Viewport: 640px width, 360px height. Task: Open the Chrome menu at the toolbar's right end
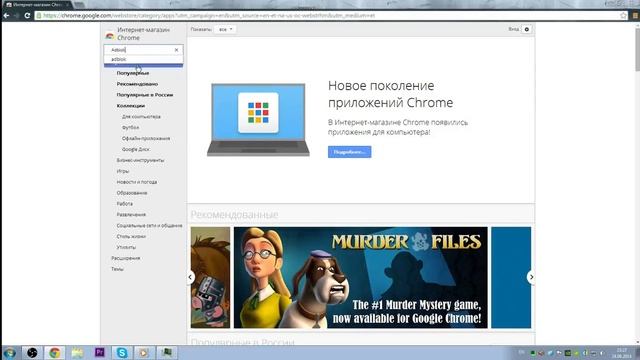[x=636, y=16]
